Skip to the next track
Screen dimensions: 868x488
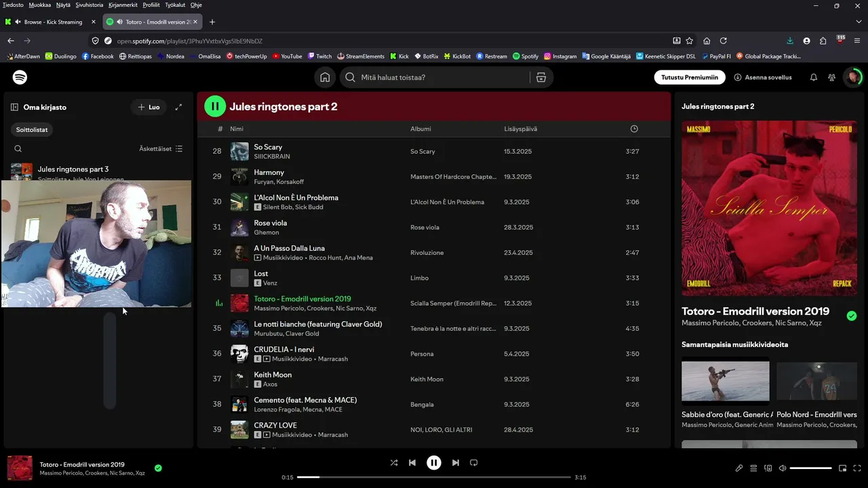[456, 463]
